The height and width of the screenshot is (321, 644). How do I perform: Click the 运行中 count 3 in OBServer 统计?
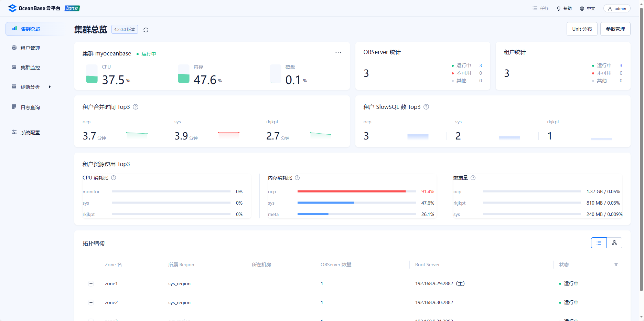pos(481,65)
